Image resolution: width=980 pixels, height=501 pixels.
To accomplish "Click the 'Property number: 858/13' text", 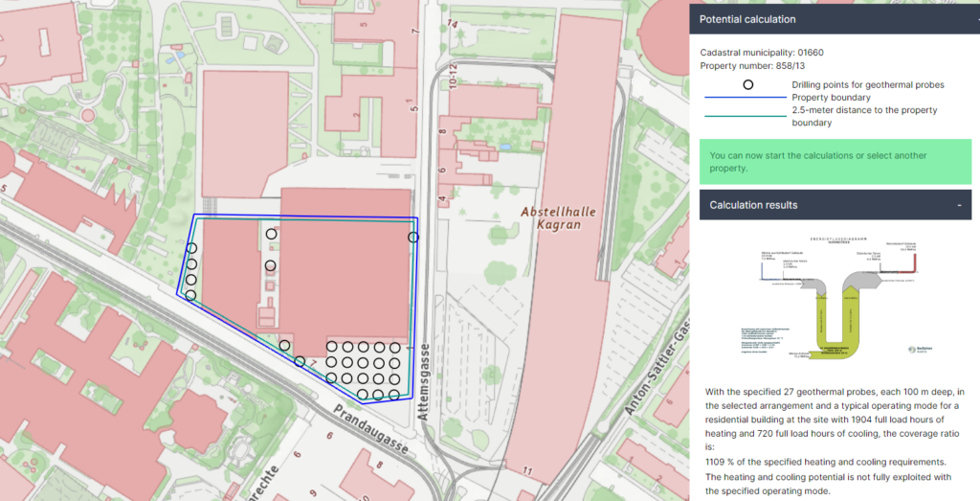I will pos(752,66).
